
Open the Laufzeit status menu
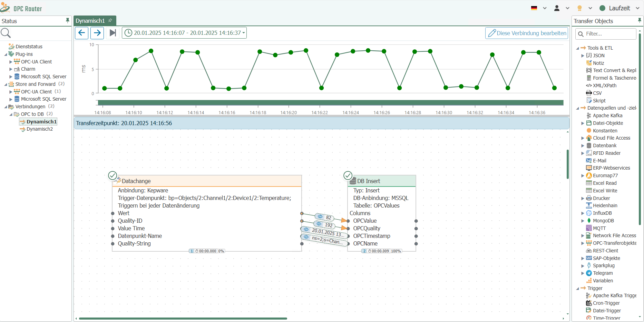[619, 8]
